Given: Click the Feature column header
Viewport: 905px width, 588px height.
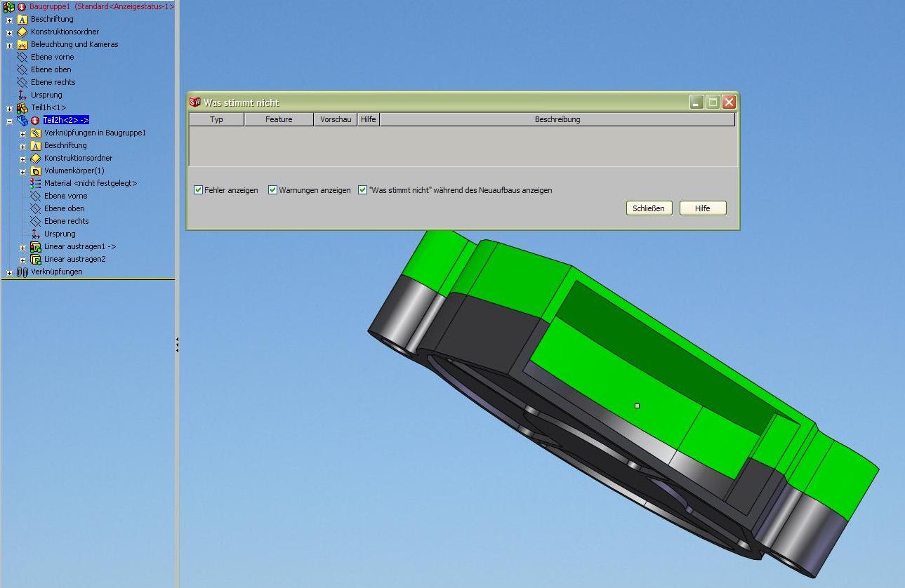Looking at the screenshot, I should (279, 119).
